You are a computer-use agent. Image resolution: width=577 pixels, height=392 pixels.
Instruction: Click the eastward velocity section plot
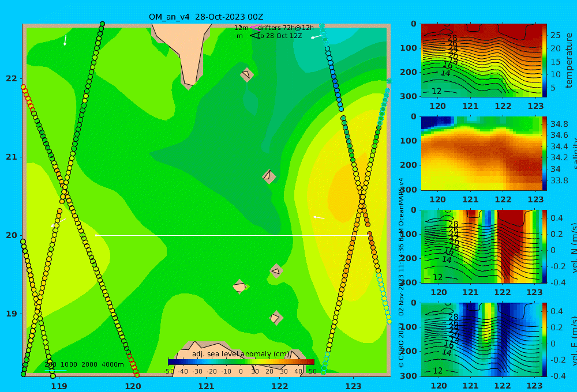tap(481, 340)
